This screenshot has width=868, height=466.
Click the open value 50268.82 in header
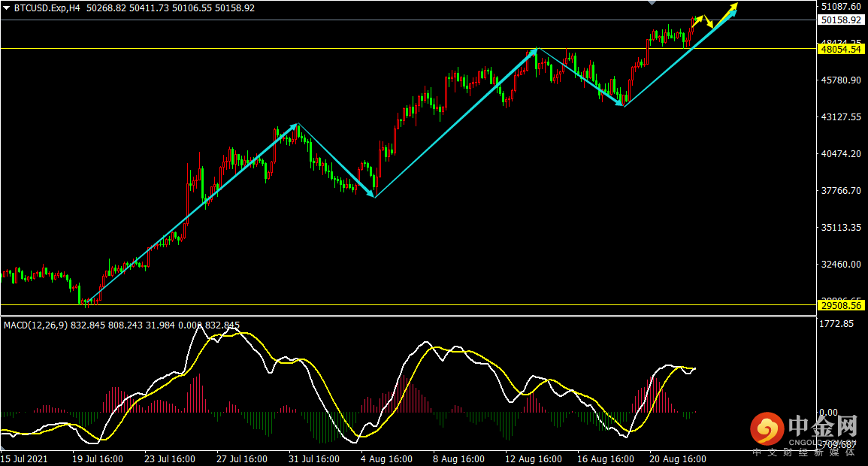106,8
